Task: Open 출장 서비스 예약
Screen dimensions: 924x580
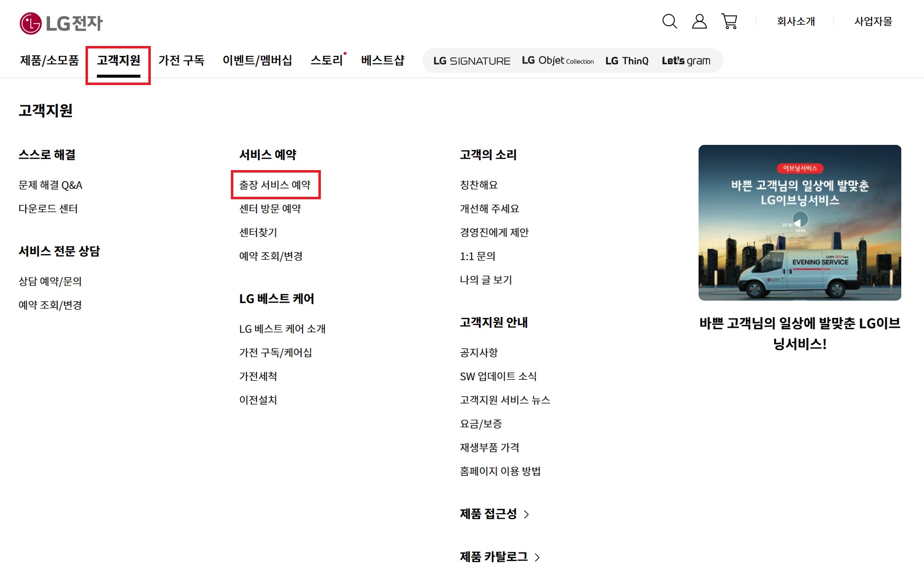Action: coord(275,185)
